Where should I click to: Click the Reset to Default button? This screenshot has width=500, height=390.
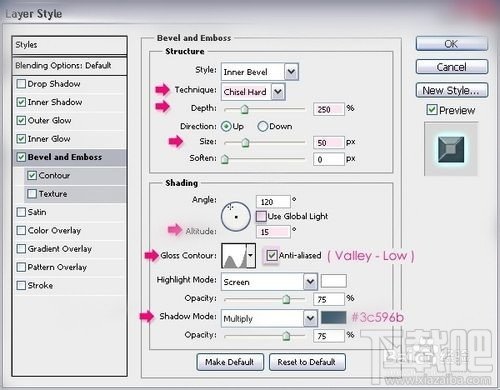307,362
